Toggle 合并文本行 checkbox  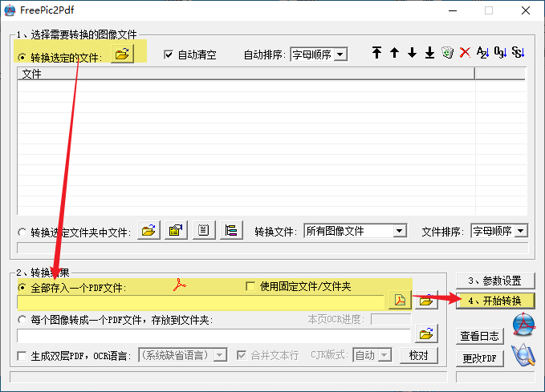coord(242,355)
